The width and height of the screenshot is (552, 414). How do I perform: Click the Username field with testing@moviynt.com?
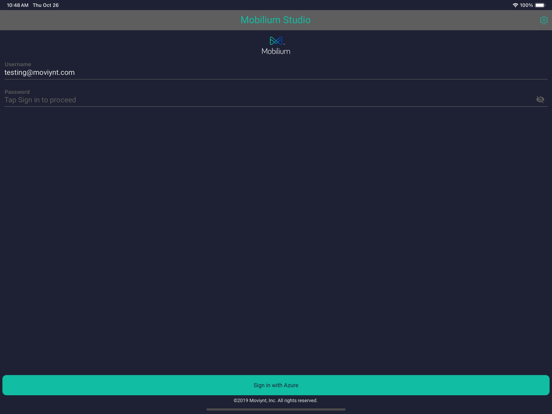coord(276,73)
